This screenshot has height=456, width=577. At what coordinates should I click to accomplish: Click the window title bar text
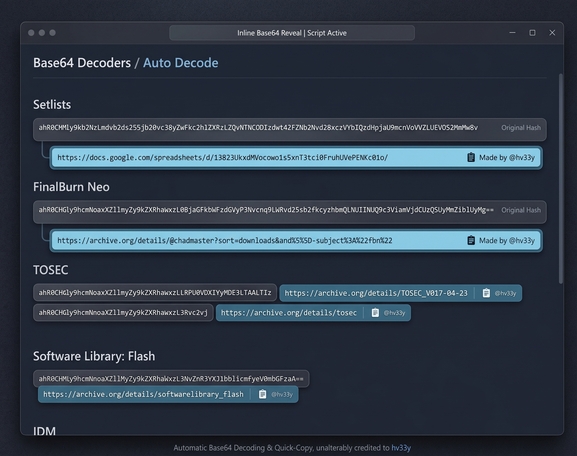click(x=292, y=33)
